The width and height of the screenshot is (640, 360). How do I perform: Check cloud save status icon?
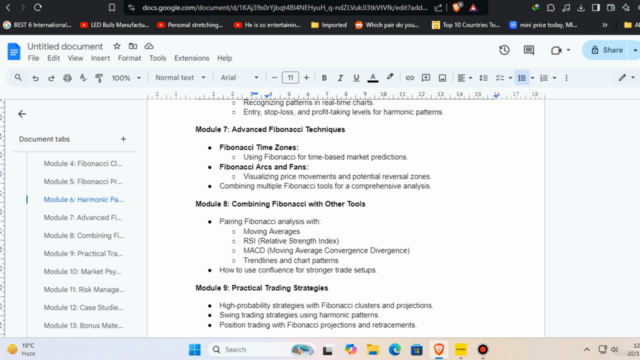(x=149, y=46)
